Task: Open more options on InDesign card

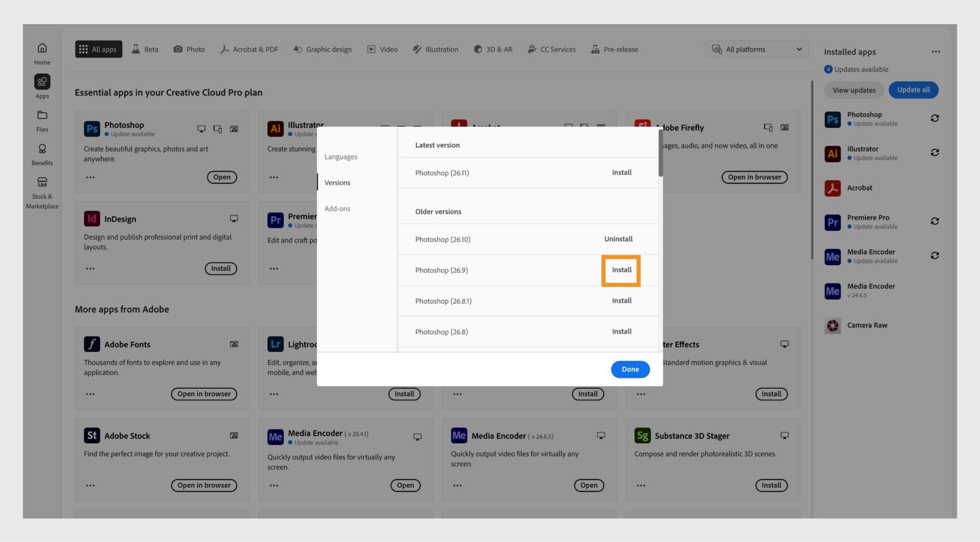Action: [x=90, y=269]
